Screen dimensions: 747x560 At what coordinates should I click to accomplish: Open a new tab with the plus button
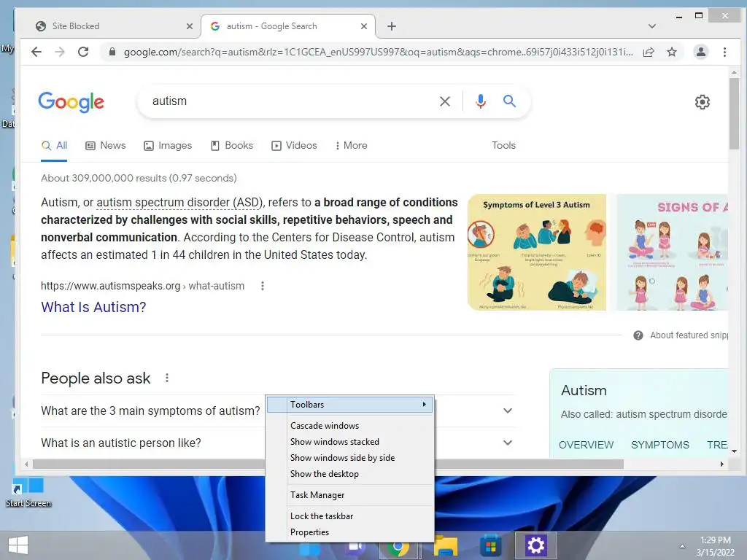tap(392, 26)
